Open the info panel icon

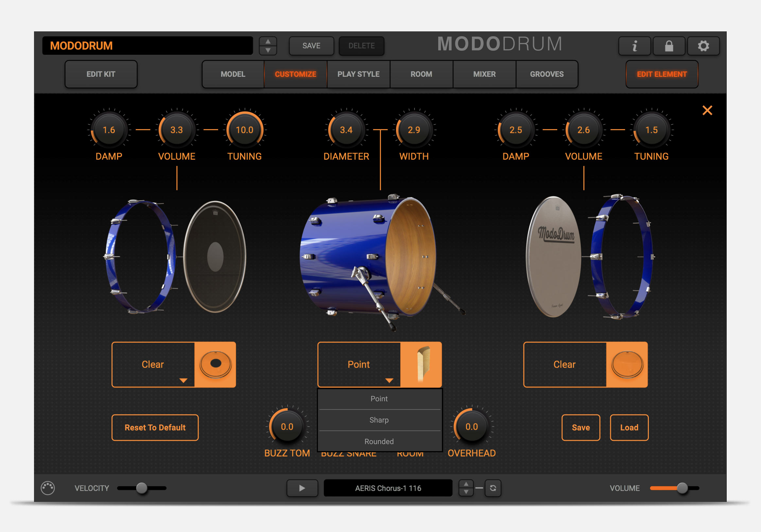(634, 46)
